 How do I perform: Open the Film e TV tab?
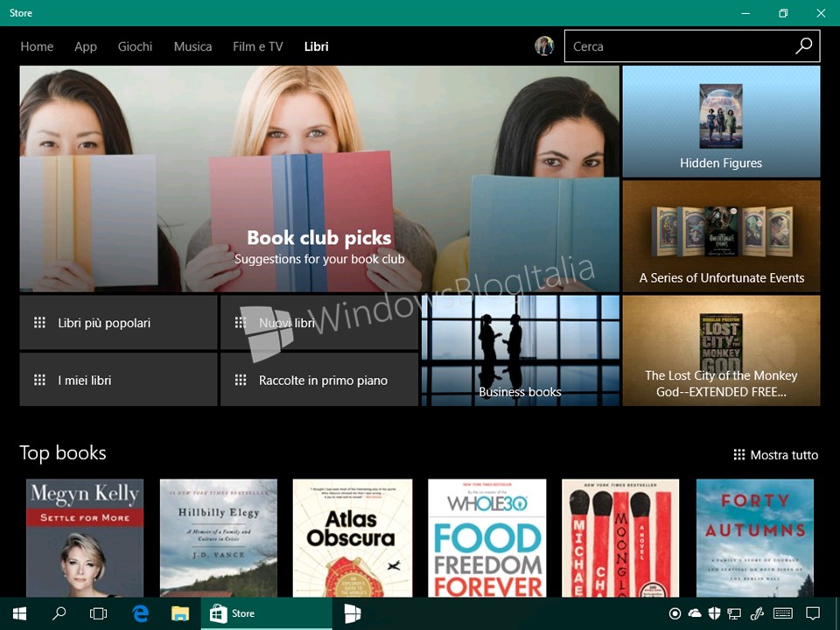[x=257, y=46]
